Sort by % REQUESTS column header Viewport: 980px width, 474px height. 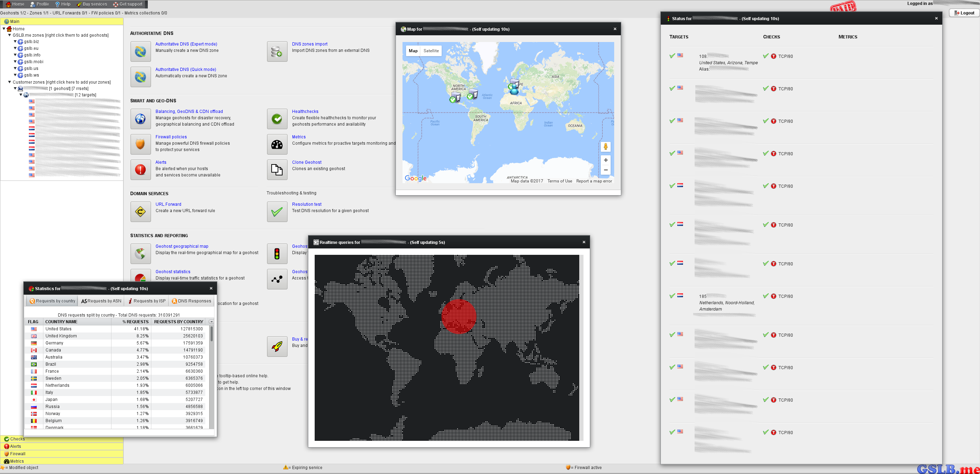point(131,322)
